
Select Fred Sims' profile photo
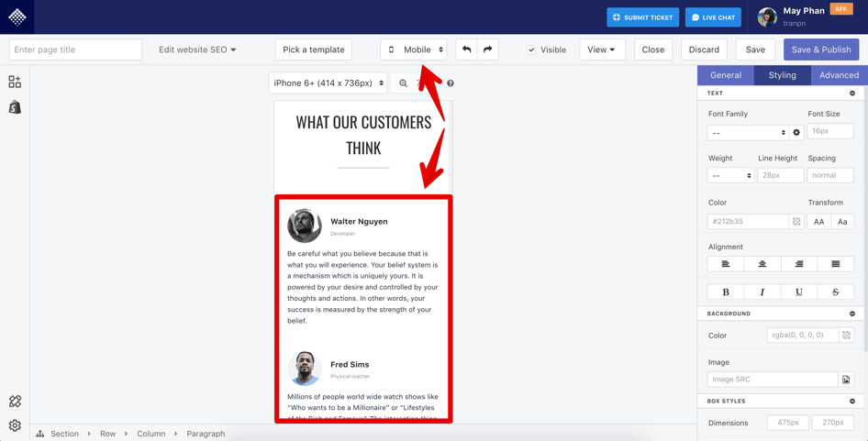[x=305, y=369]
